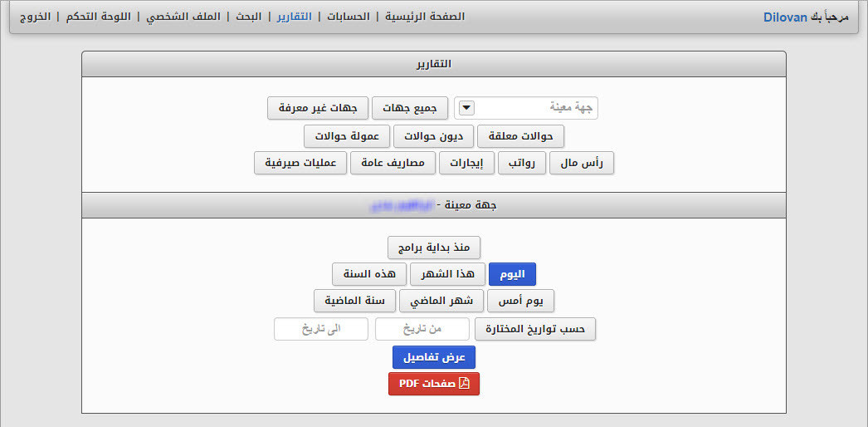Open the جهة معينة combo box field

(526, 108)
